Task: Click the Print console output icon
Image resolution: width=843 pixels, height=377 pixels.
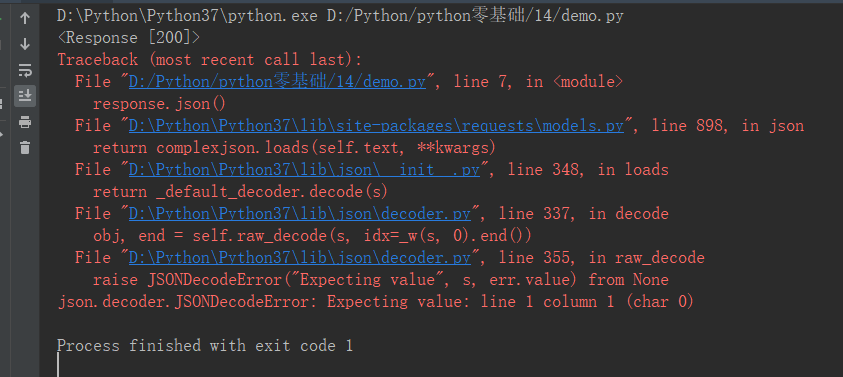Action: 25,122
